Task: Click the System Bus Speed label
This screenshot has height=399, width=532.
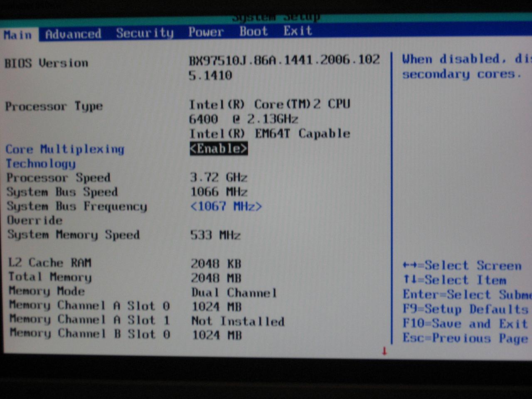Action: coord(62,192)
